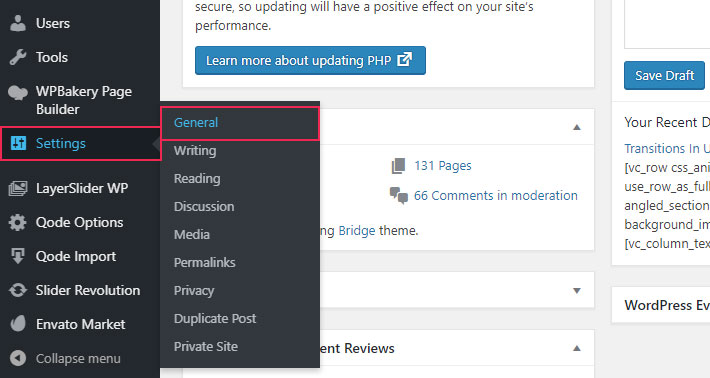The image size is (710, 378).
Task: Click the Save Draft button
Action: tap(664, 76)
